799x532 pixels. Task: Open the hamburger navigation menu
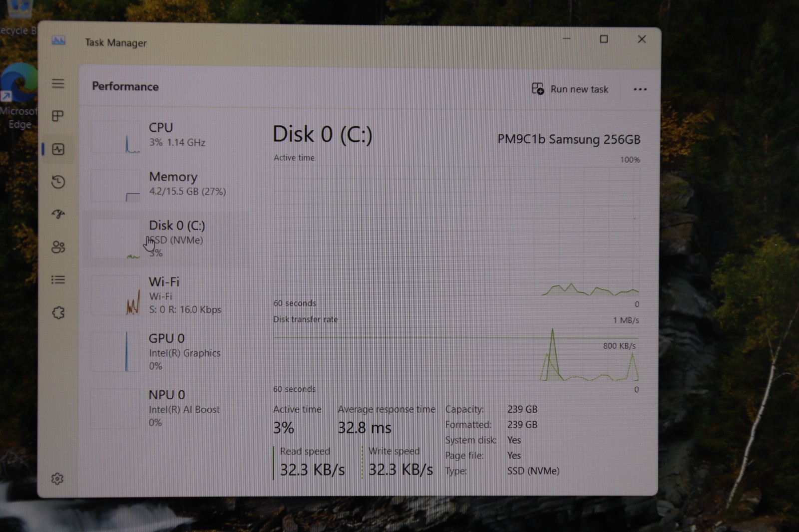tap(58, 83)
